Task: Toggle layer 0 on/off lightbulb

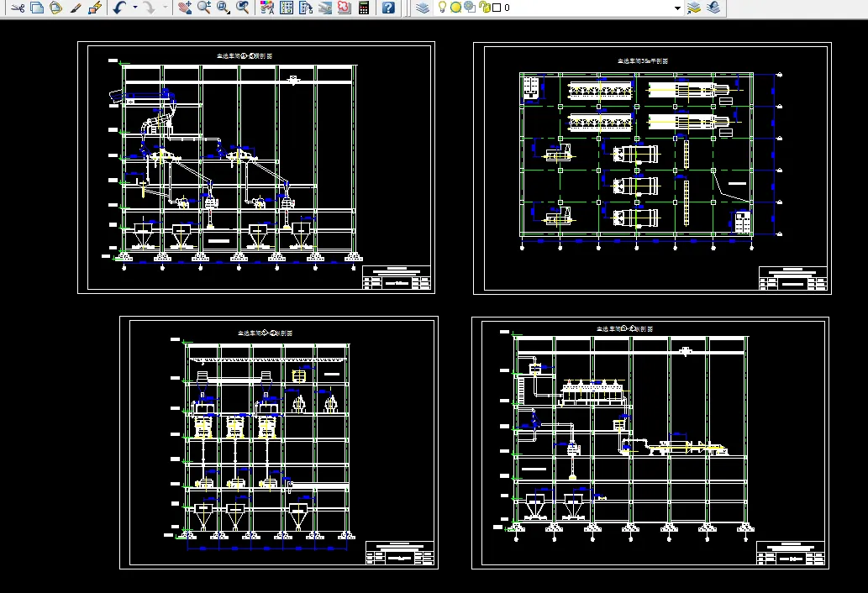Action: [x=442, y=8]
